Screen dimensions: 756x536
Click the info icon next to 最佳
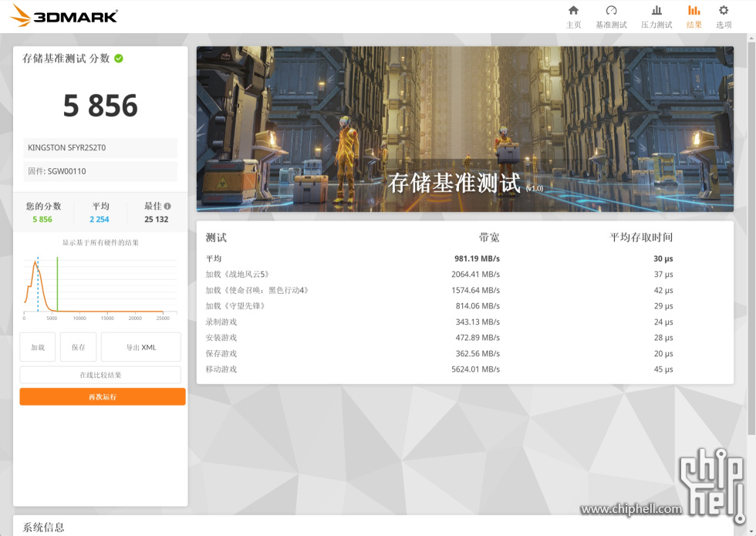pyautogui.click(x=167, y=206)
